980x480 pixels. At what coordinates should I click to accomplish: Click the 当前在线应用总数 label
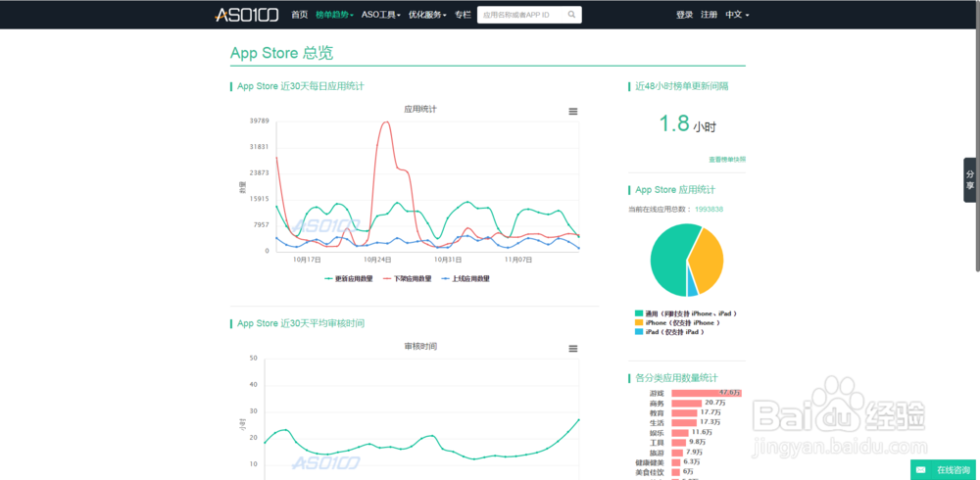coord(660,210)
